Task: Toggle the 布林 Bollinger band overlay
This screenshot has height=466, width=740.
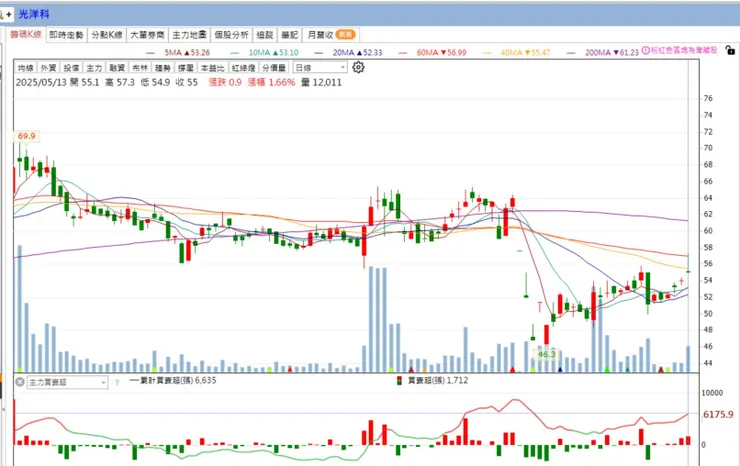Action: click(x=140, y=68)
